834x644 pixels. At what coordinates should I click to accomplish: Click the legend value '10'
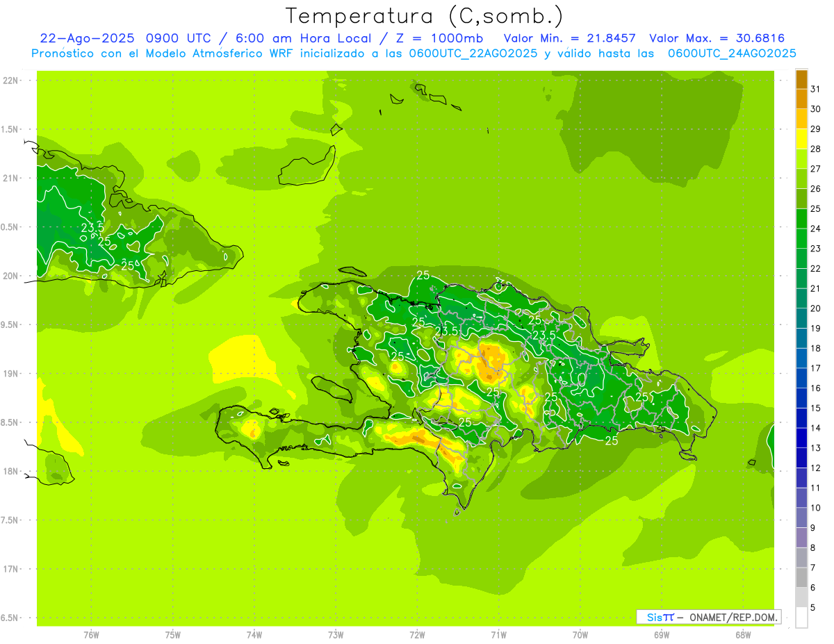[x=815, y=507]
